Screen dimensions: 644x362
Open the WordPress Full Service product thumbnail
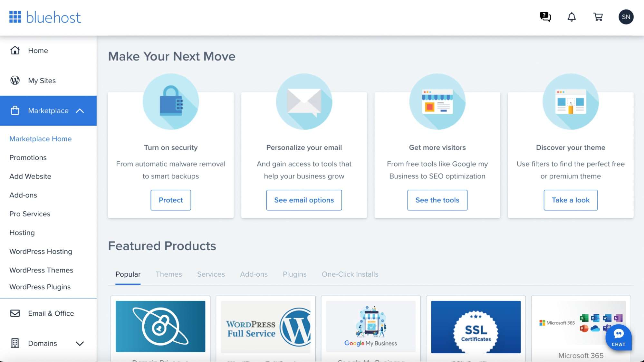pyautogui.click(x=265, y=327)
